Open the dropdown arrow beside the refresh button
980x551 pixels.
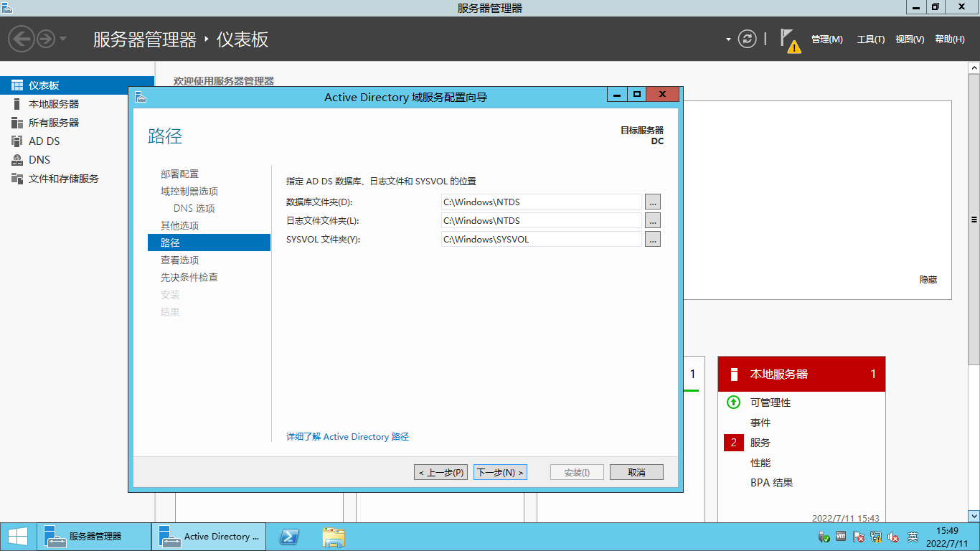tap(727, 39)
